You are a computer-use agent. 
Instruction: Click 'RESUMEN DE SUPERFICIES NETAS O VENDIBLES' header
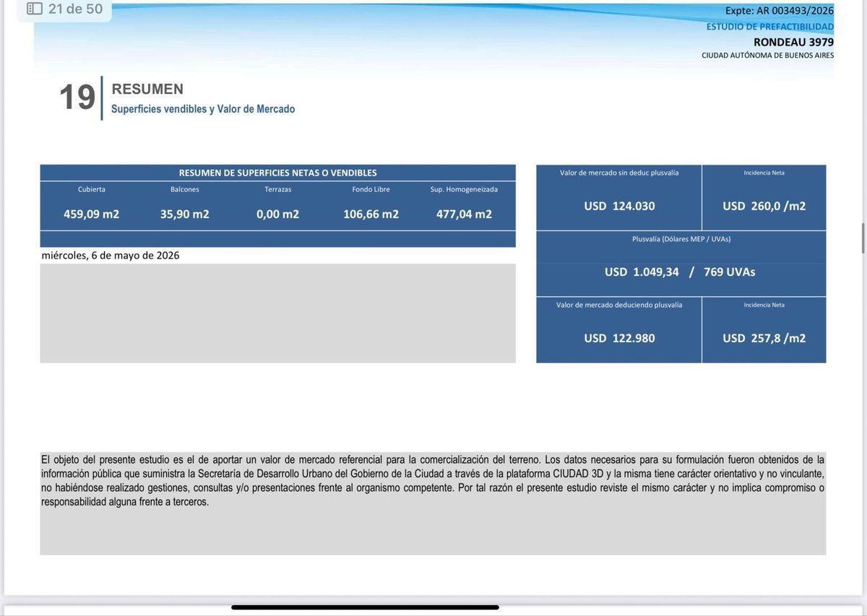point(278,173)
